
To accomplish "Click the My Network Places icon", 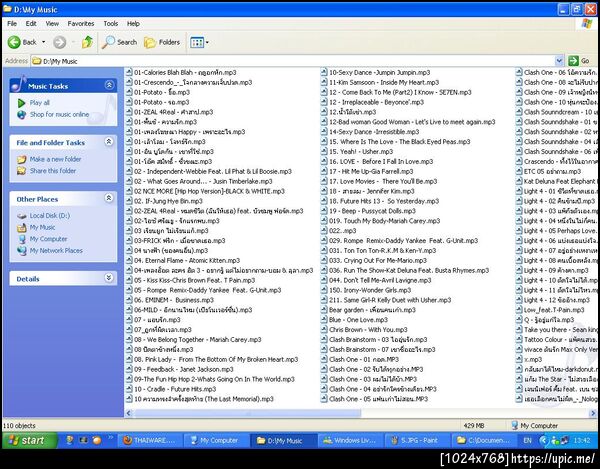I will 21,251.
